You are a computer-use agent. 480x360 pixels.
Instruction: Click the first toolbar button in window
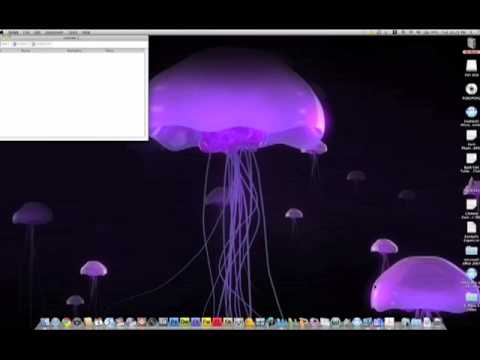pyautogui.click(x=5, y=44)
